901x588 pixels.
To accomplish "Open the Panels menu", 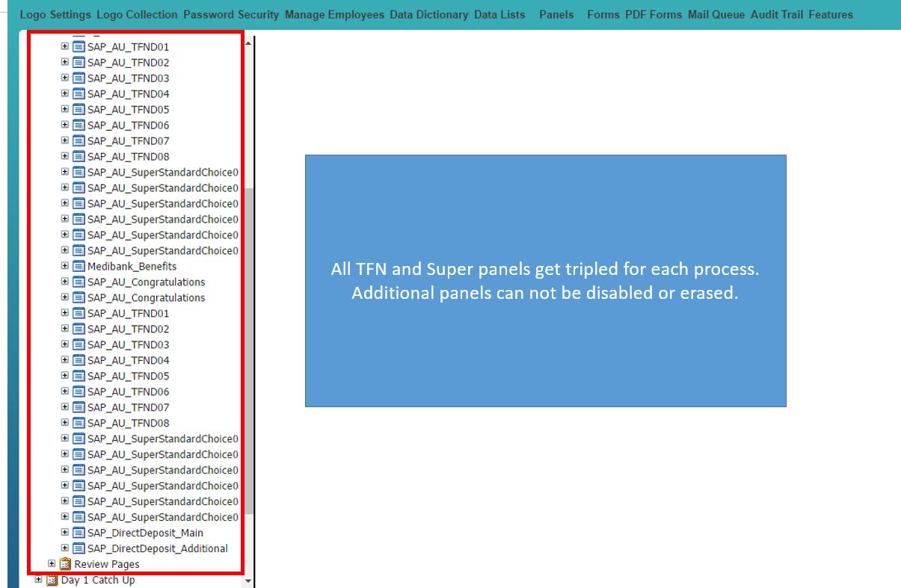I will [556, 14].
